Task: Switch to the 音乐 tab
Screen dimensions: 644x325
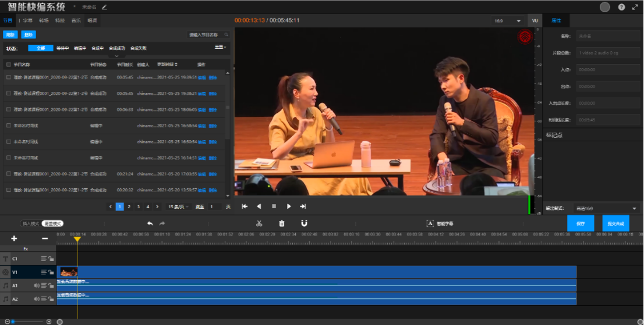Action: coord(76,20)
